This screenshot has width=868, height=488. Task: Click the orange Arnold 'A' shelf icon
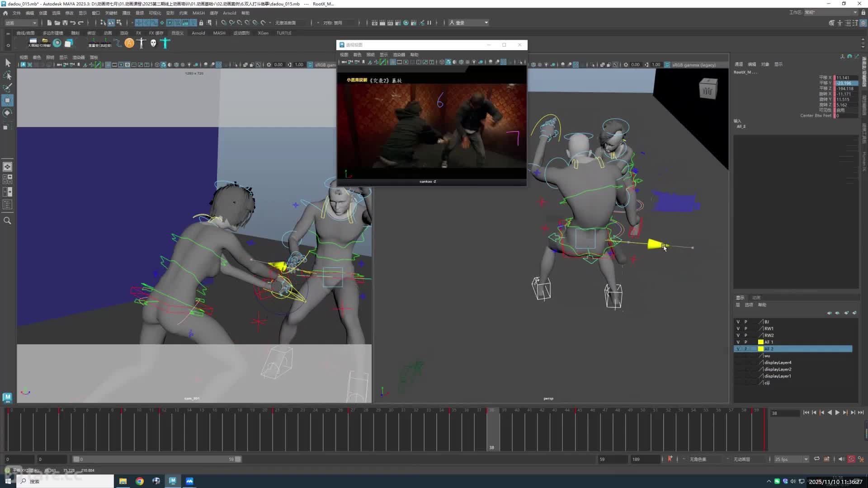tap(129, 43)
